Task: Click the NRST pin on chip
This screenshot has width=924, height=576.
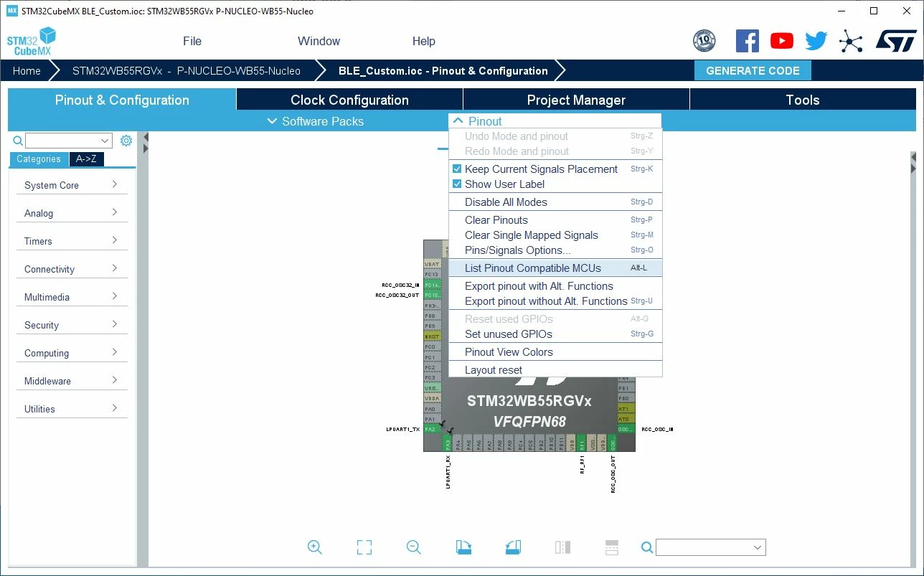Action: (432, 336)
